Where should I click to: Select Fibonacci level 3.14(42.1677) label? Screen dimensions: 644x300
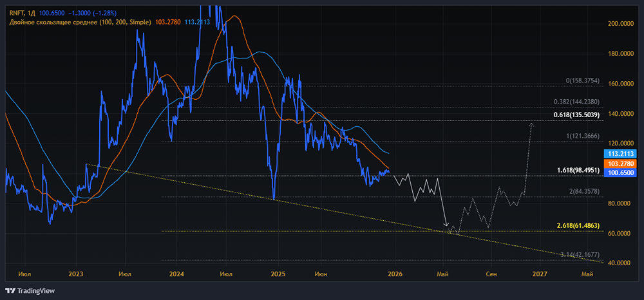coord(580,255)
